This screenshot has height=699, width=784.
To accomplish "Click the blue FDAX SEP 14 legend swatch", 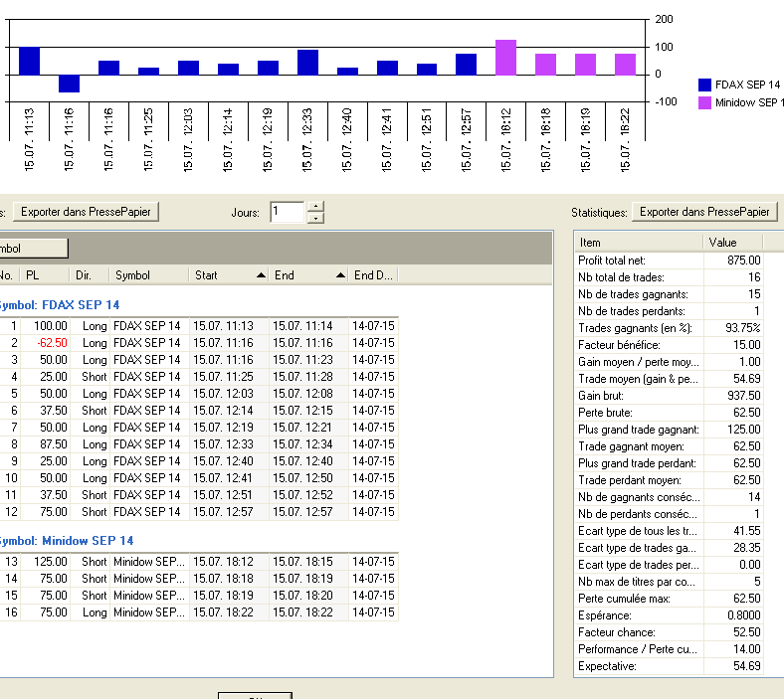I will tap(705, 86).
